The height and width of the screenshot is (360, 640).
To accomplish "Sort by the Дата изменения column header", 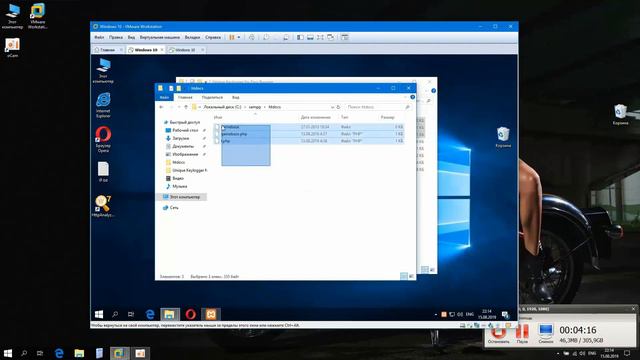I will [316, 118].
